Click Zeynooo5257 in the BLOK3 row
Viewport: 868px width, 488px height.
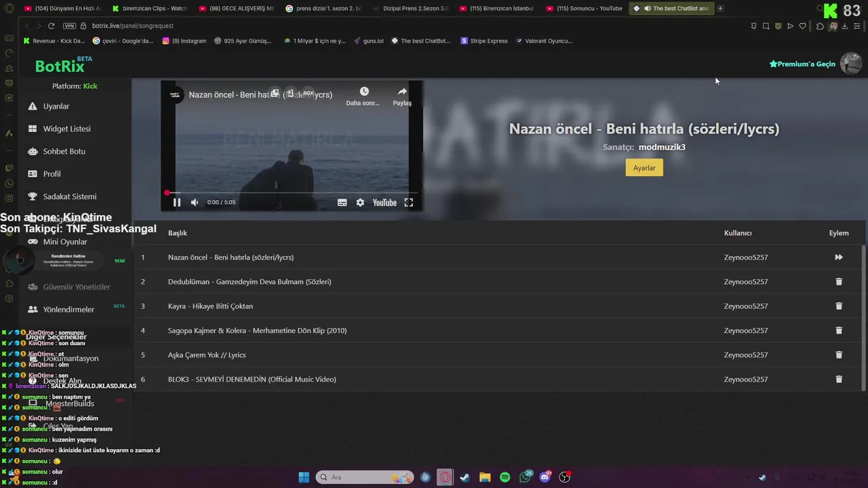click(x=746, y=379)
